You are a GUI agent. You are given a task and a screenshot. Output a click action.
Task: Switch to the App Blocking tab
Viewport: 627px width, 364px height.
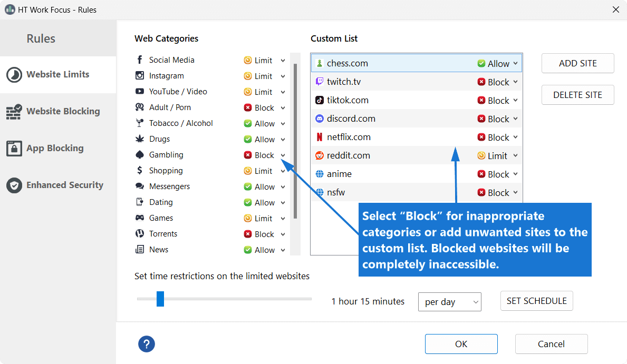pos(58,148)
